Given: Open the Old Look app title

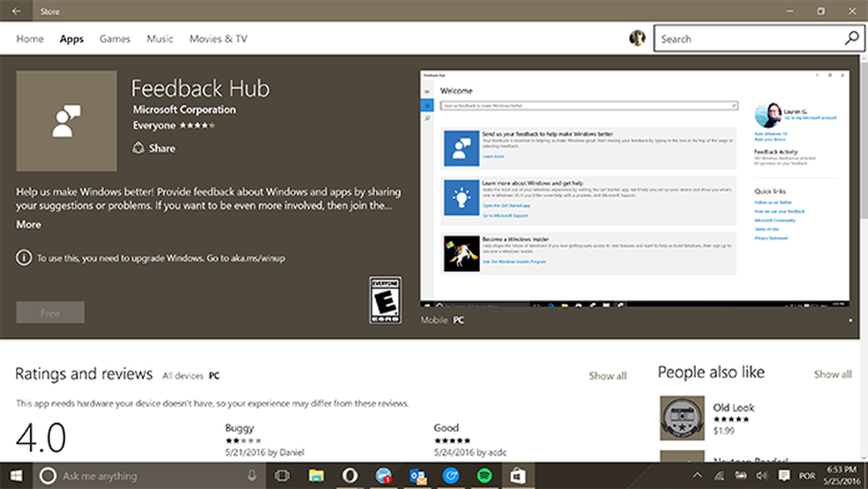Looking at the screenshot, I should [x=734, y=407].
